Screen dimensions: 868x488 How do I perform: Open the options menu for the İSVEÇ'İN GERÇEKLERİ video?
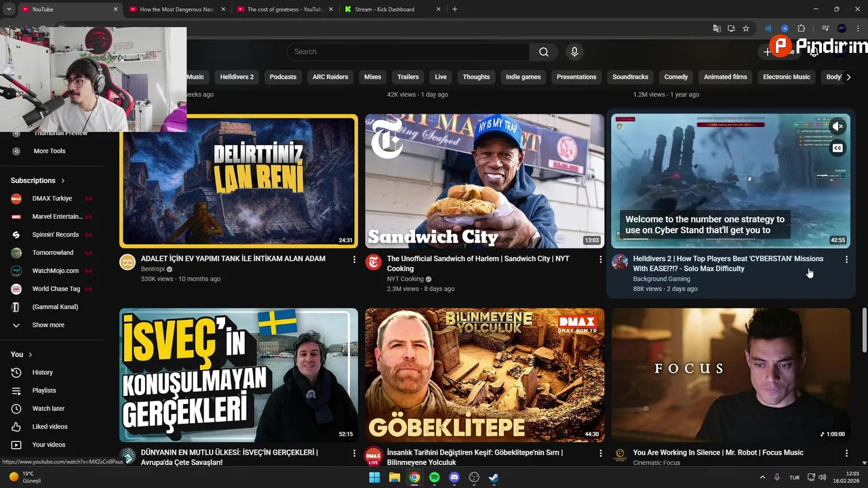coord(354,453)
